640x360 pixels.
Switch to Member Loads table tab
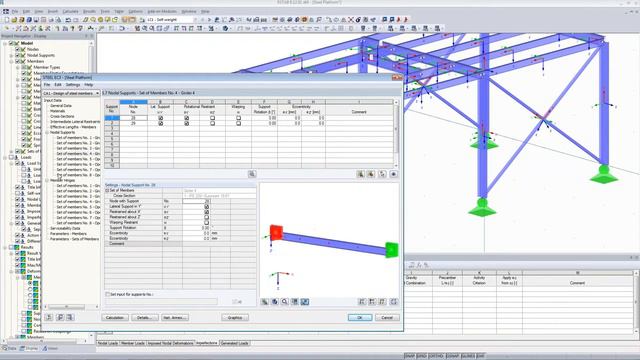point(133,343)
